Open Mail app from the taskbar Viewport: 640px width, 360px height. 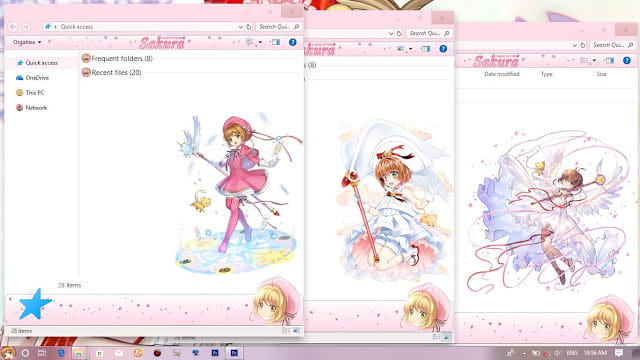tap(119, 353)
